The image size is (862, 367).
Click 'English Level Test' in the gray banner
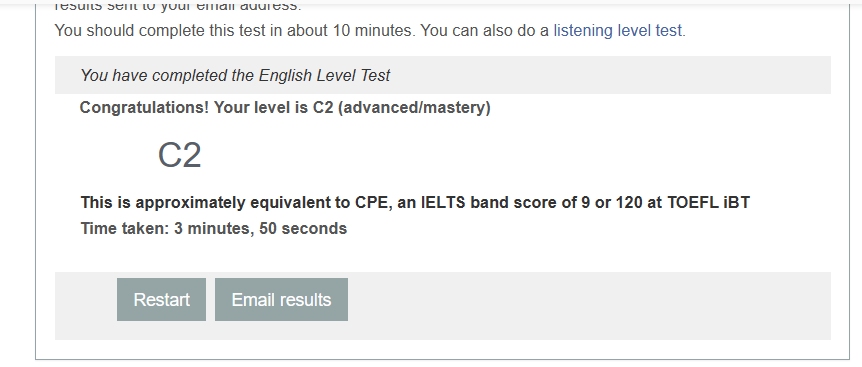point(324,75)
